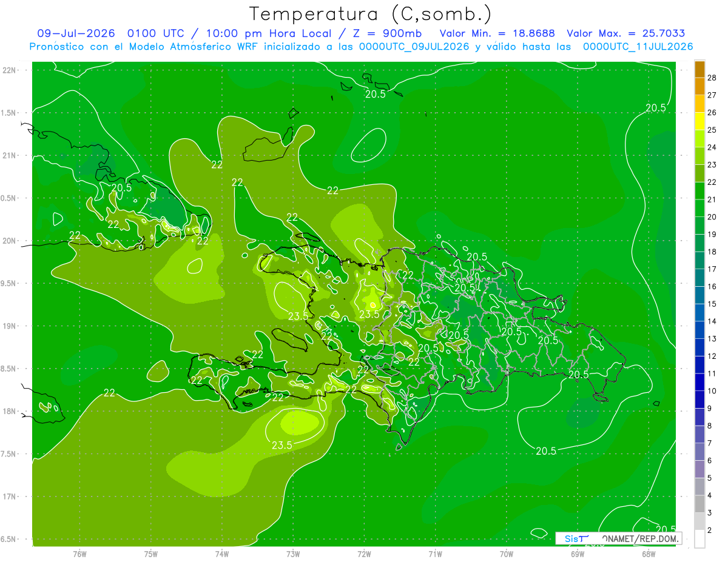The height and width of the screenshot is (562, 728).
Task: Click the '21' colorbar scale label
Action: (712, 199)
